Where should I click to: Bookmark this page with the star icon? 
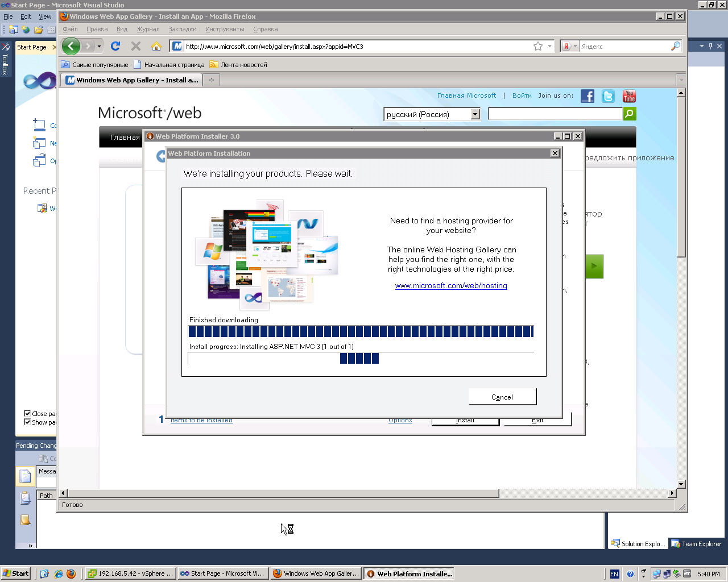538,46
